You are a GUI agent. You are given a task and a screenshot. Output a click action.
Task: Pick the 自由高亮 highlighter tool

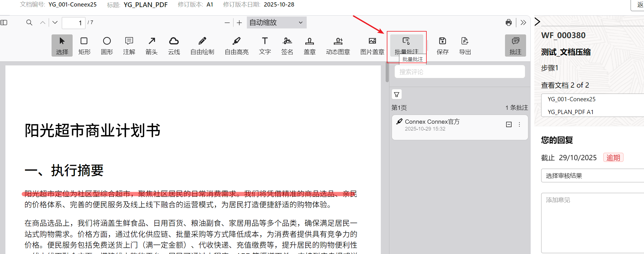[236, 45]
